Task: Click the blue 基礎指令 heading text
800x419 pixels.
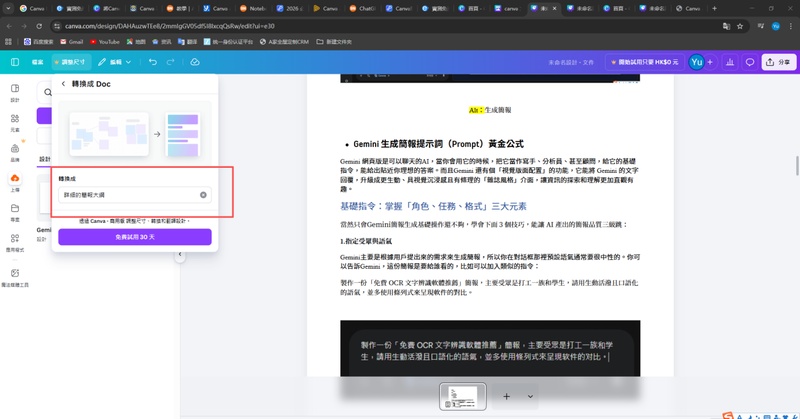Action: (433, 206)
